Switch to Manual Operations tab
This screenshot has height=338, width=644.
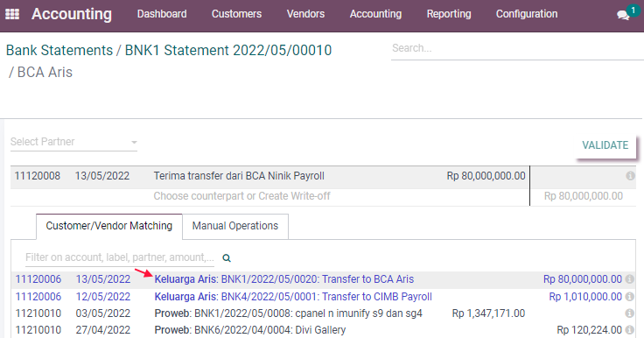235,226
